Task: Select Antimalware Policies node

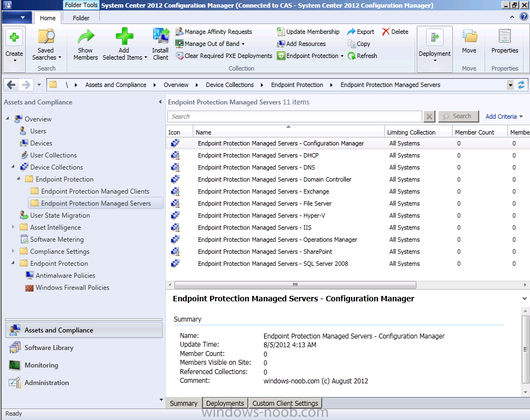Action: (60, 276)
